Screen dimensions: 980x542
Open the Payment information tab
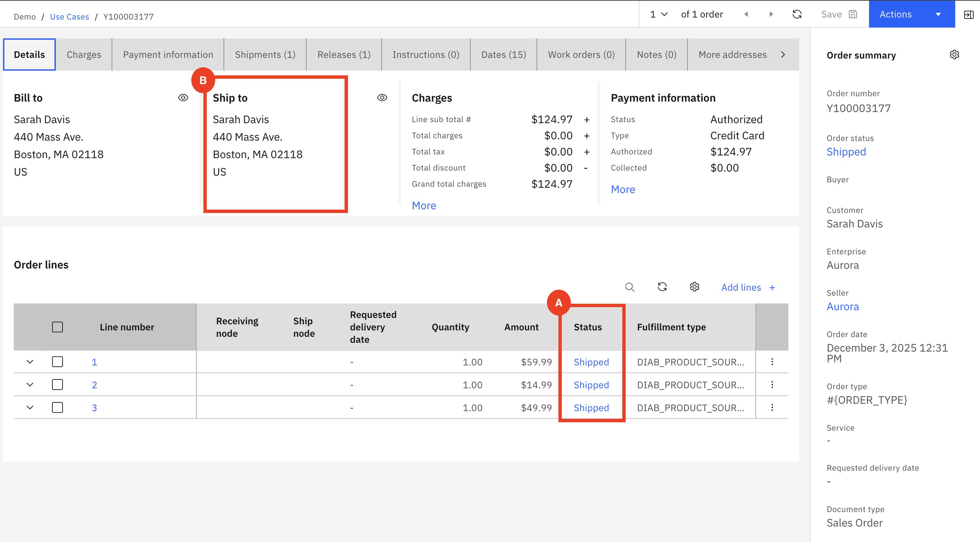168,54
